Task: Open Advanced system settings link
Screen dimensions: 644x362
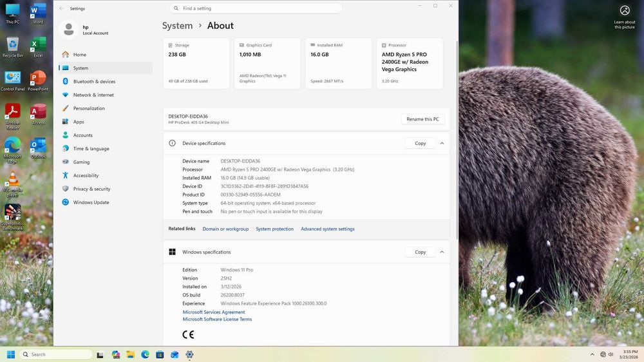Action: click(x=328, y=229)
